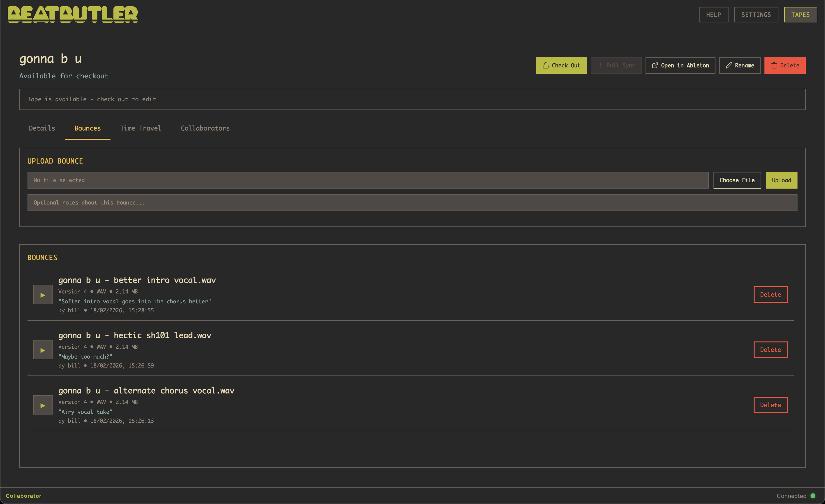Screen dimensions: 825x504
Task: Open the Help page
Action: point(714,15)
